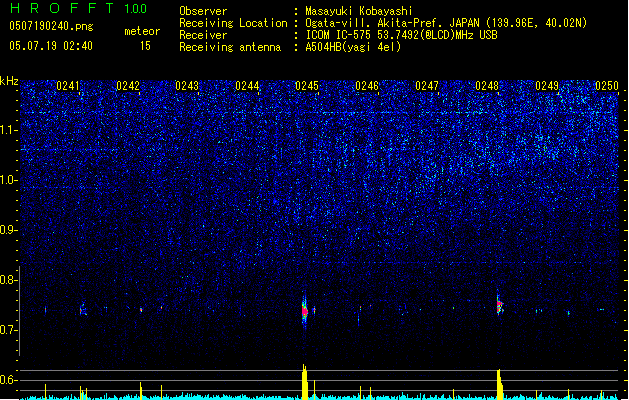The height and width of the screenshot is (400, 629).
Task: Click the HROFFT 1.0.0 title text
Action: click(x=78, y=8)
